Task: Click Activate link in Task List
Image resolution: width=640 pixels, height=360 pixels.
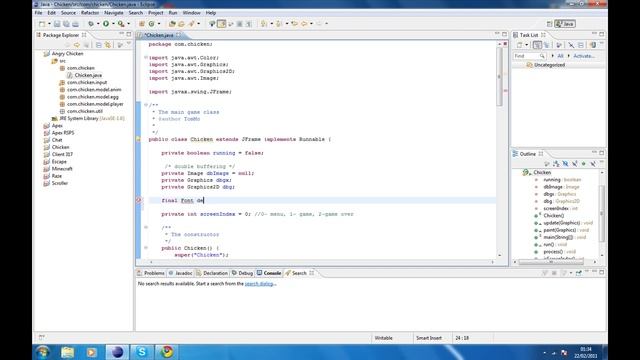Action: tap(584, 56)
